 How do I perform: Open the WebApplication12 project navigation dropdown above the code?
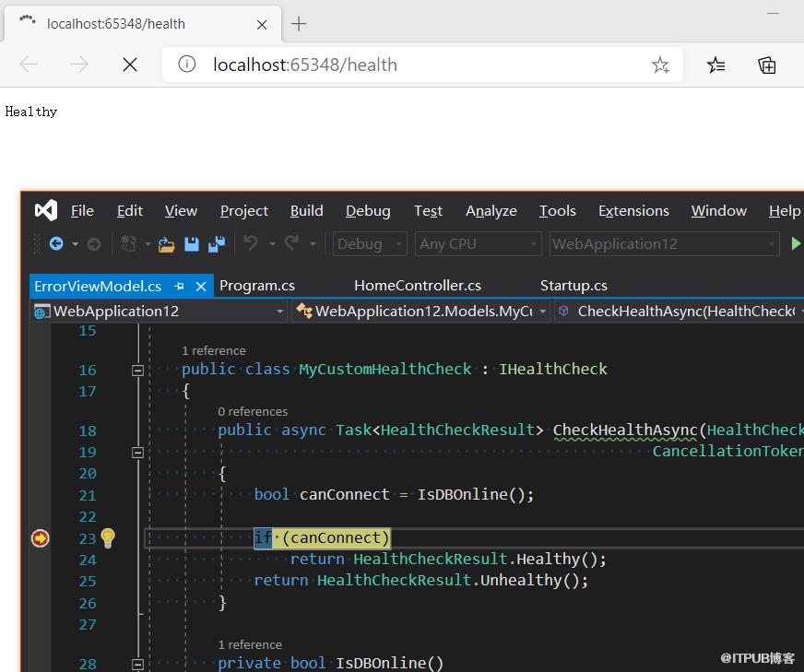(159, 312)
